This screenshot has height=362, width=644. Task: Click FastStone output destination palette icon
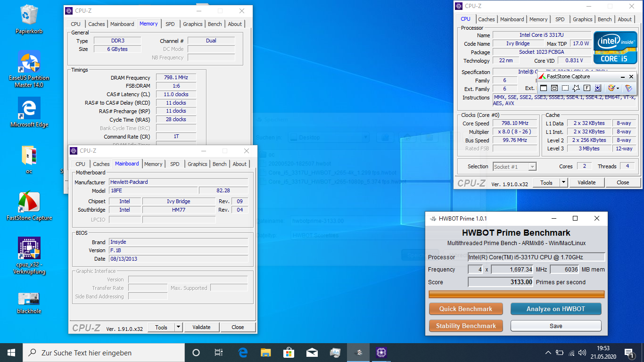click(611, 88)
